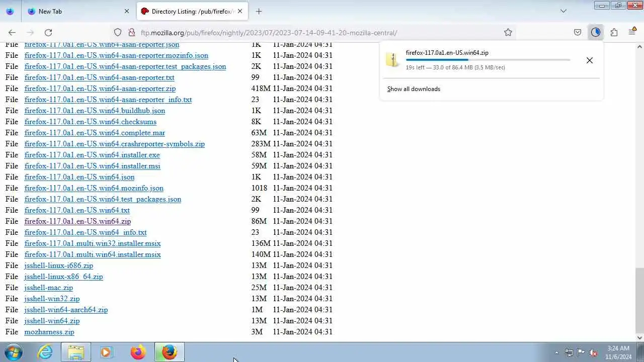Open multi.win64.installer.msix link
Image resolution: width=644 pixels, height=362 pixels.
(93, 254)
